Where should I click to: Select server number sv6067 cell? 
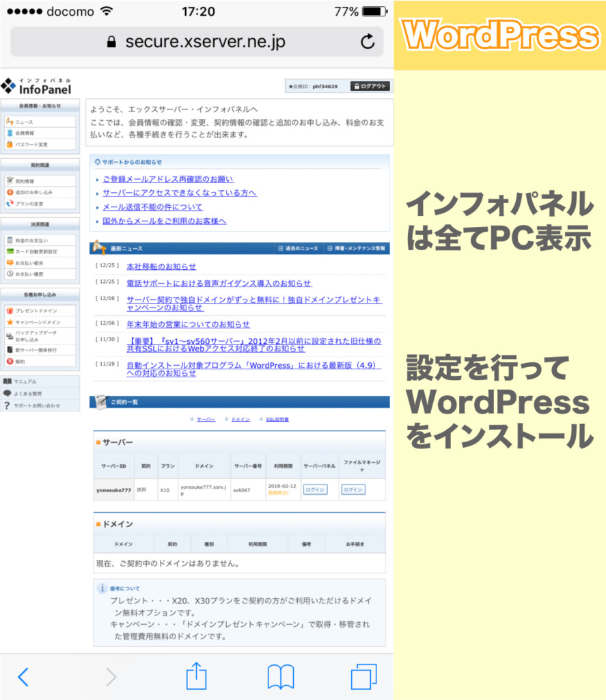[248, 490]
